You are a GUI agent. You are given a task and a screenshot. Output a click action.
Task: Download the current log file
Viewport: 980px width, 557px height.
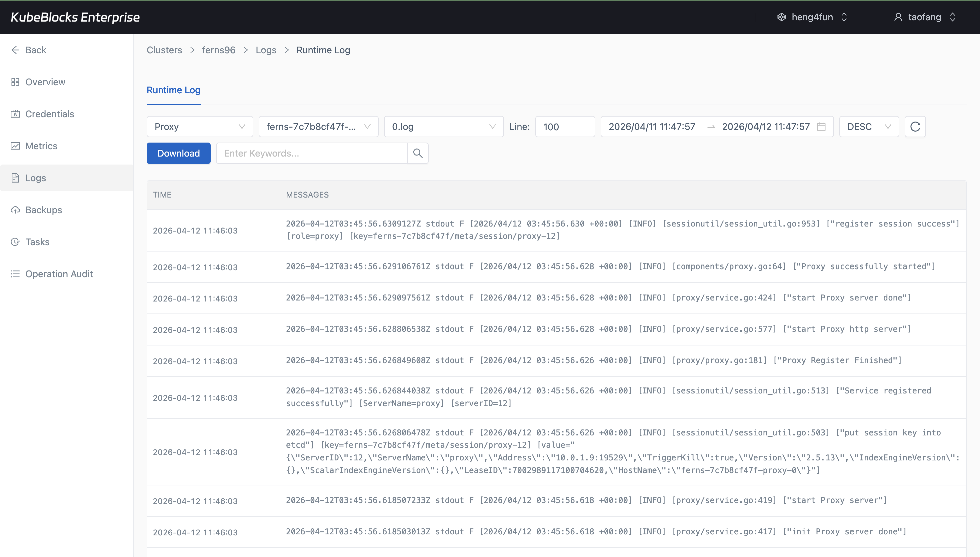point(178,153)
